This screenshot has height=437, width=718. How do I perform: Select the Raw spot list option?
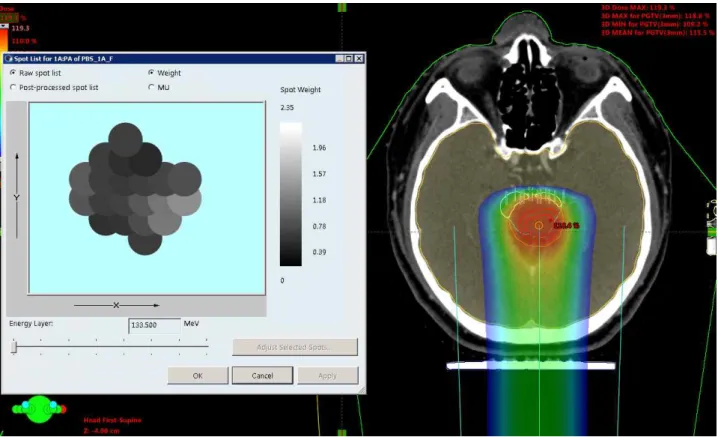(x=13, y=73)
